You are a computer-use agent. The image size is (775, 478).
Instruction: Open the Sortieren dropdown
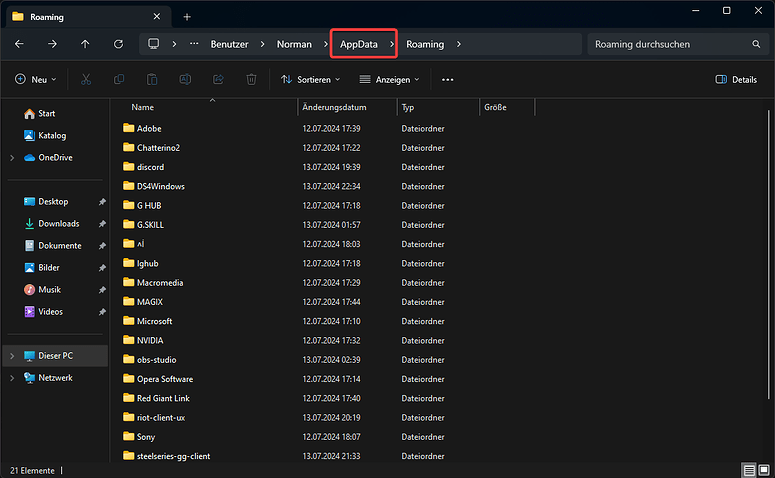click(x=310, y=79)
